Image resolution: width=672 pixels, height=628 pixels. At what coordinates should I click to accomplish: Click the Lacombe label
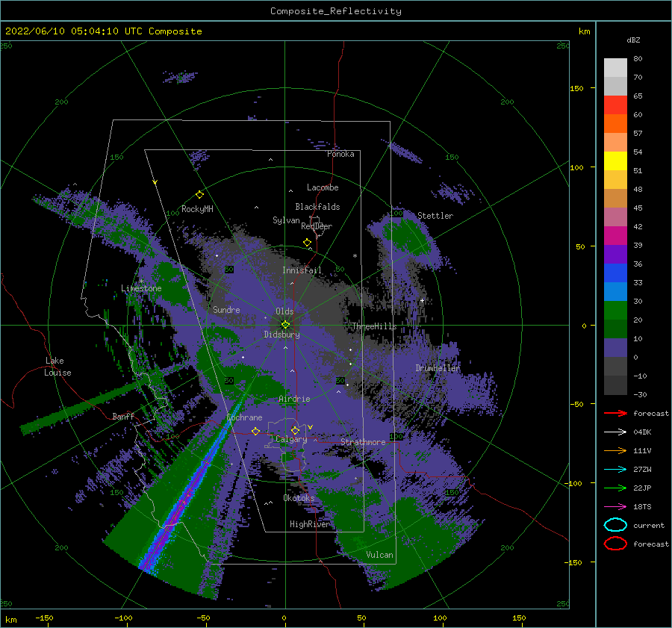tap(323, 187)
